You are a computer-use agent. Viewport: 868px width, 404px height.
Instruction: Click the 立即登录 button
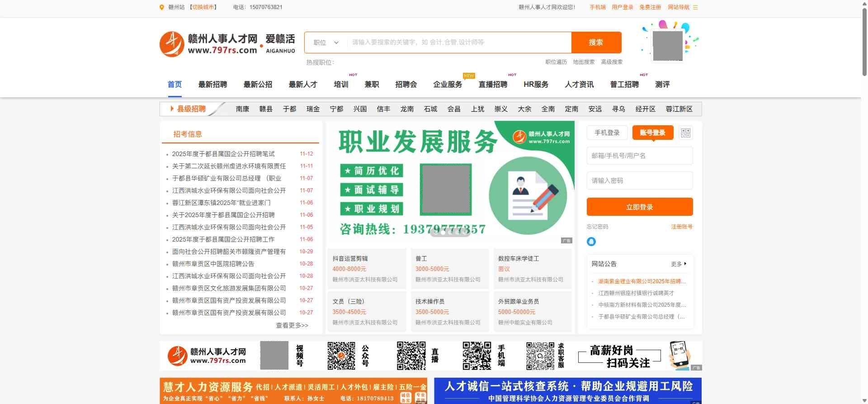click(639, 207)
